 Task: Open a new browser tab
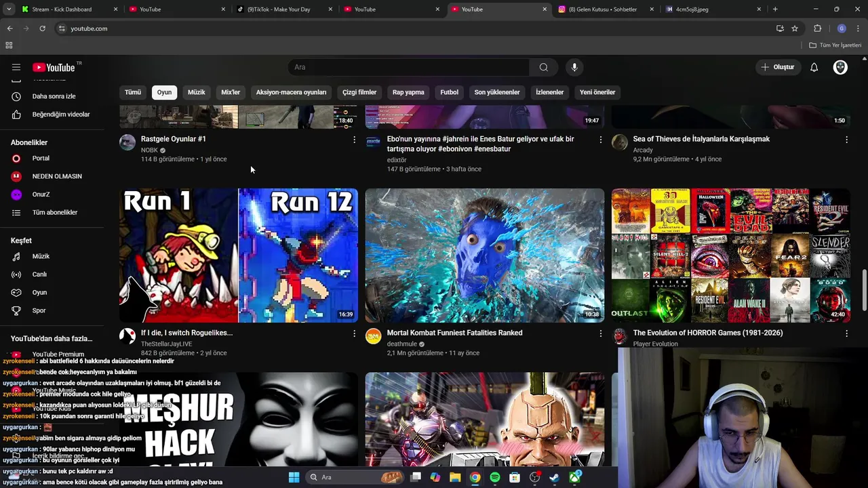(x=775, y=9)
